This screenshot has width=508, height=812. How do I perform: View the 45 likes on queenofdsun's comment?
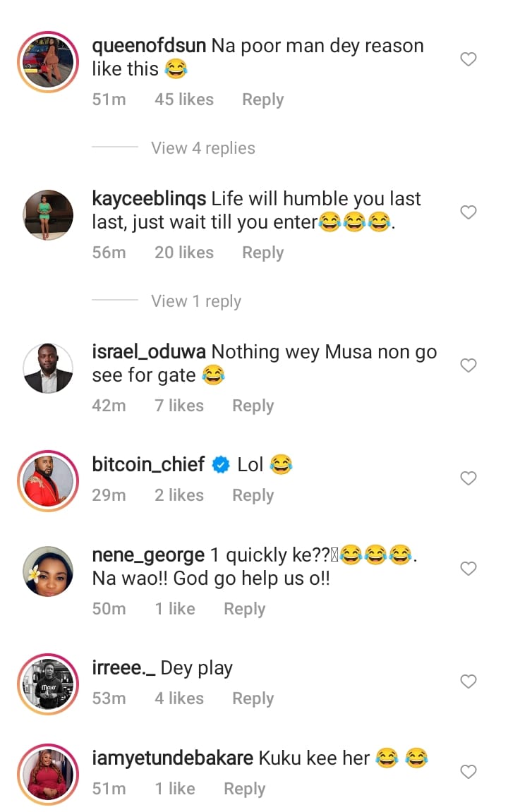pos(184,100)
